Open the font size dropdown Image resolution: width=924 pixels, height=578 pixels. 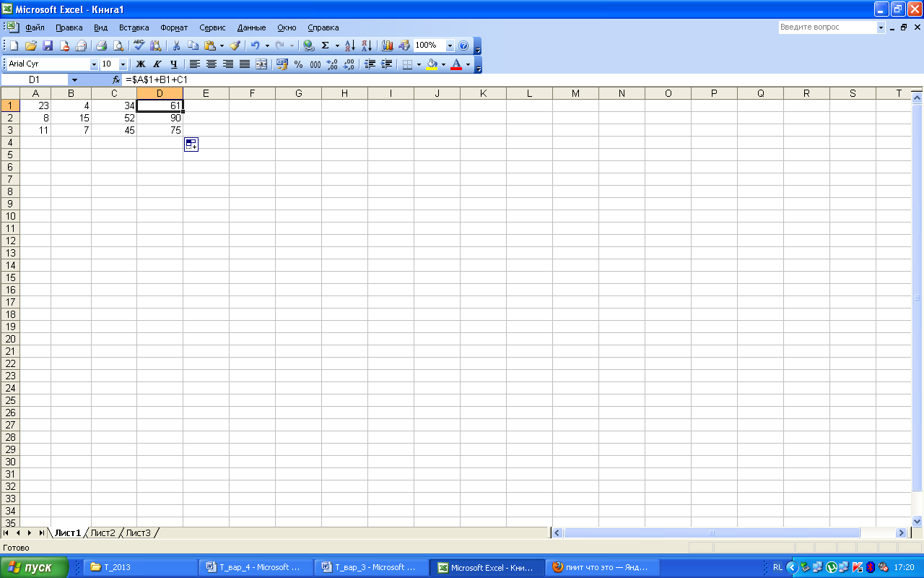click(123, 64)
